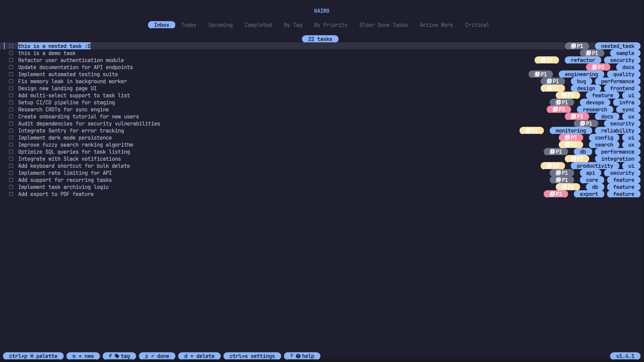
Task: Click the 'refactor' tag chip
Action: [583, 60]
